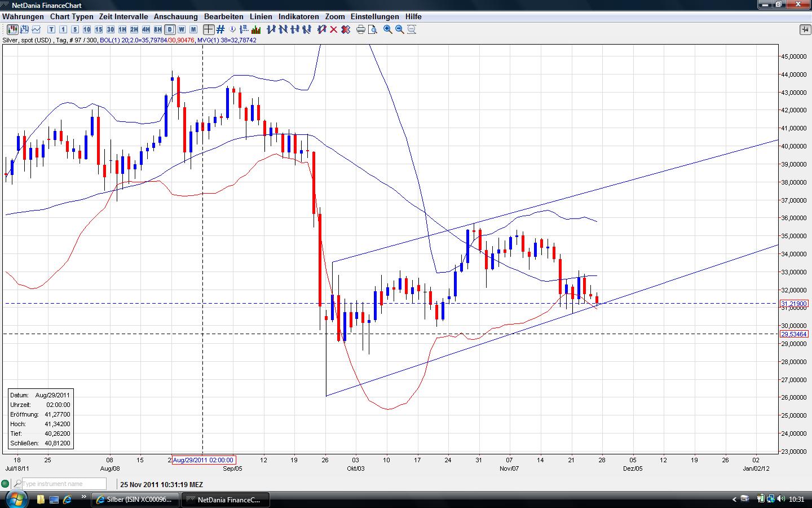The width and height of the screenshot is (812, 508).
Task: Open the Indikatoren menu
Action: pos(299,17)
